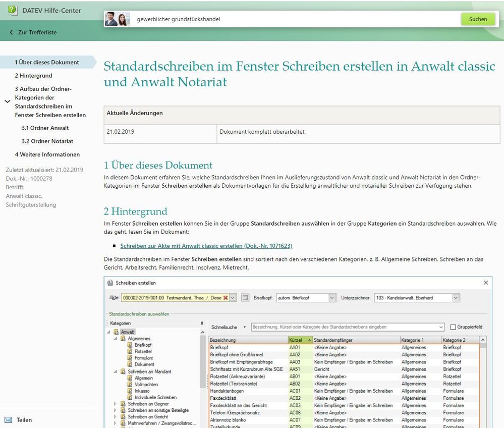Expand the Schreiben an Gericht node
Screen dimensions: 504x428
tap(116, 417)
